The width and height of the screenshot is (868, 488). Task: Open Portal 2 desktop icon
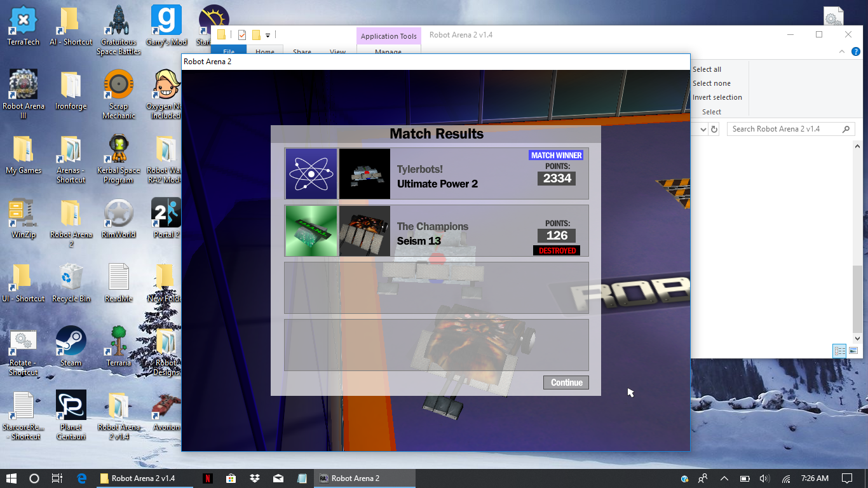[x=166, y=219]
